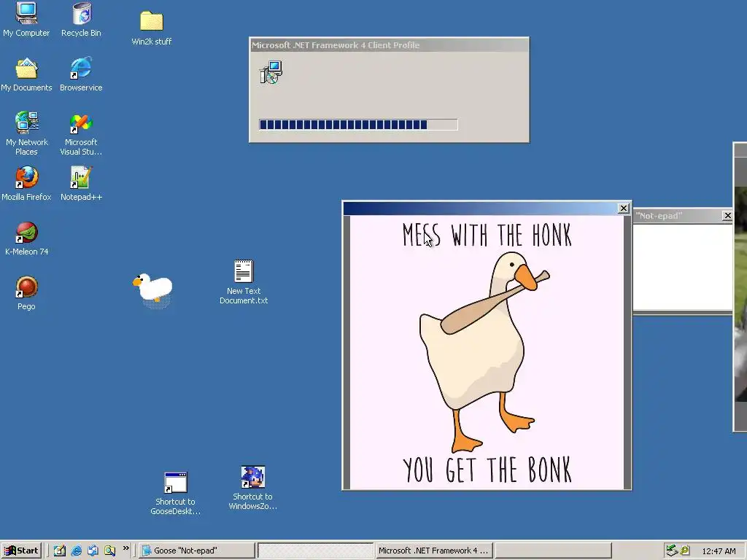
Task: Select the Browservice shortcut
Action: pyautogui.click(x=81, y=74)
